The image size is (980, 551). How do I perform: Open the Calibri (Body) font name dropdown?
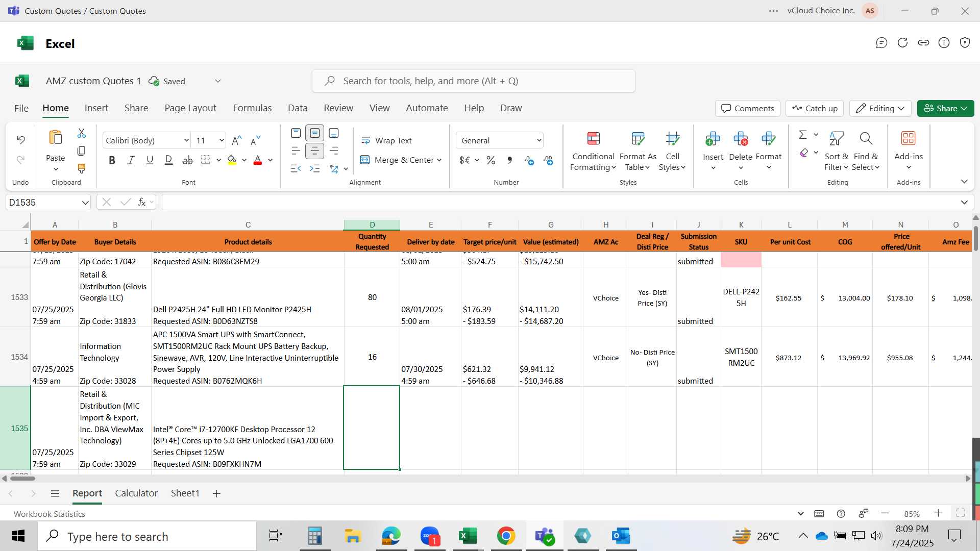186,140
